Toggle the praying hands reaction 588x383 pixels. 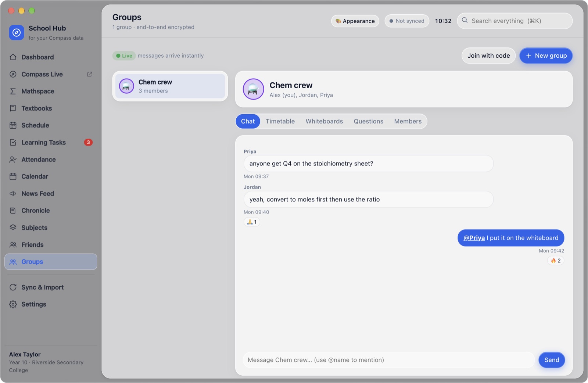(x=252, y=222)
